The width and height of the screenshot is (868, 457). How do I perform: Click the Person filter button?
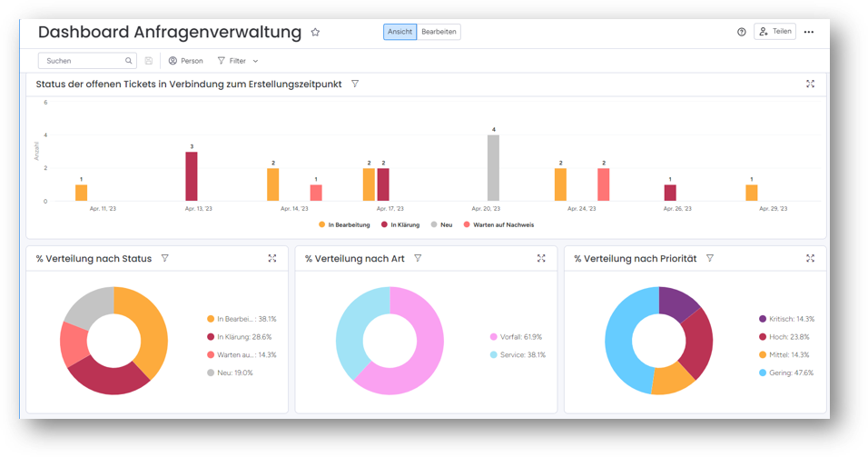click(x=186, y=61)
